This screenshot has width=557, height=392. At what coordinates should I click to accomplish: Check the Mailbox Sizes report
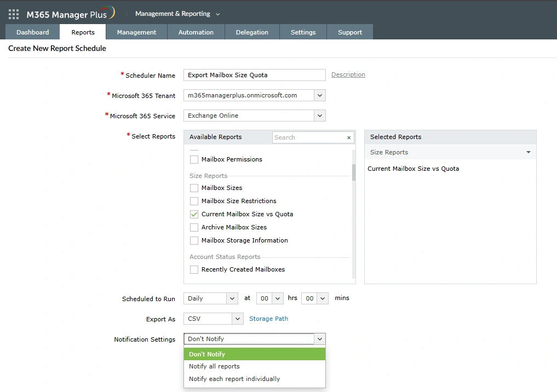coord(194,188)
